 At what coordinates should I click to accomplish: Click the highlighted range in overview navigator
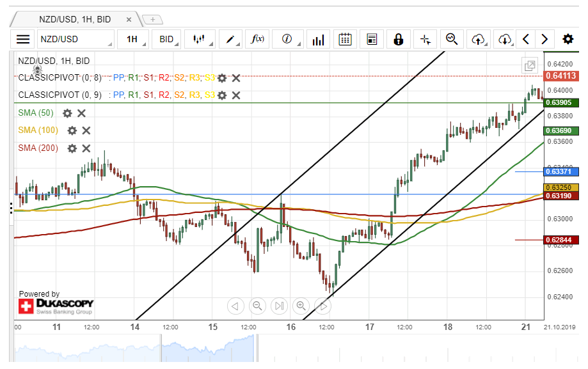click(x=207, y=348)
